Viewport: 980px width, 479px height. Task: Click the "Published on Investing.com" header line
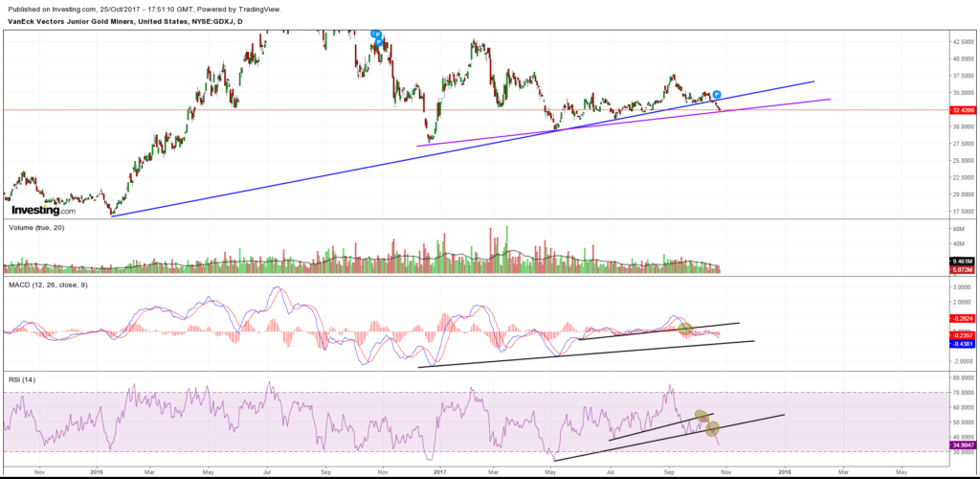tap(145, 10)
